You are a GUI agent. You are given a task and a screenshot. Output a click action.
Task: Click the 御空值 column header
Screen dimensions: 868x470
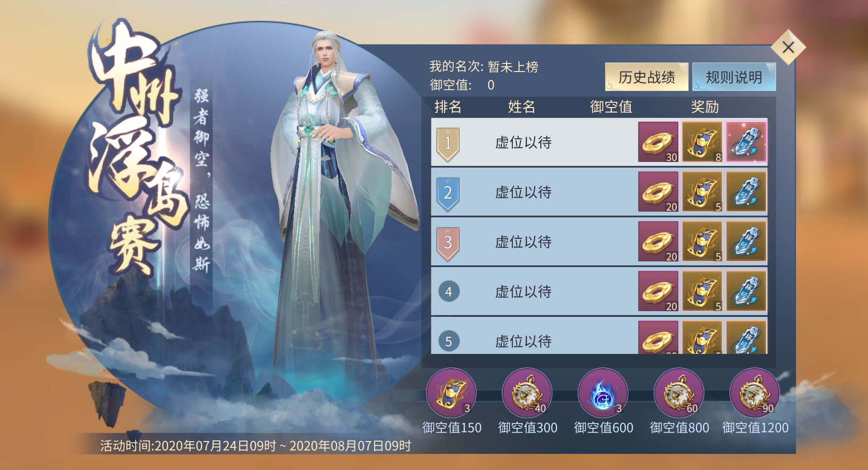pyautogui.click(x=611, y=107)
